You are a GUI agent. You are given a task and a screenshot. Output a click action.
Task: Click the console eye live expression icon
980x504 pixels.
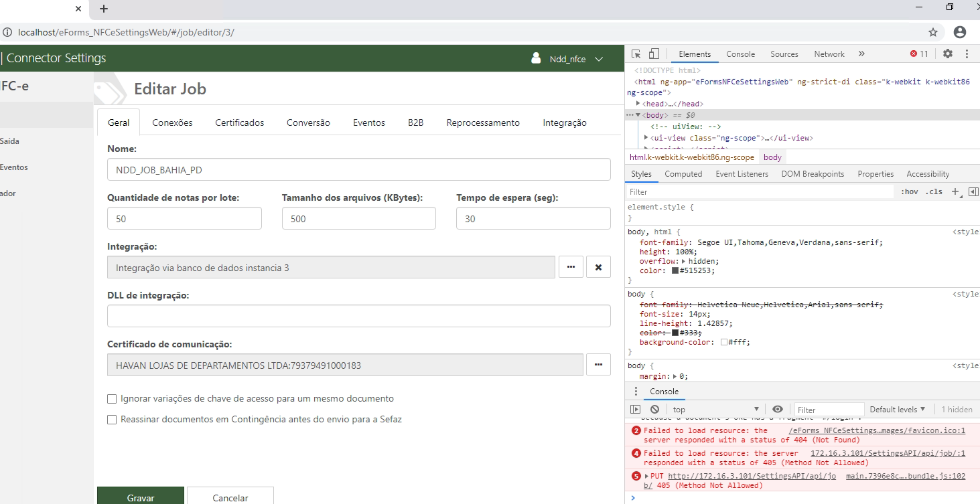pyautogui.click(x=777, y=410)
